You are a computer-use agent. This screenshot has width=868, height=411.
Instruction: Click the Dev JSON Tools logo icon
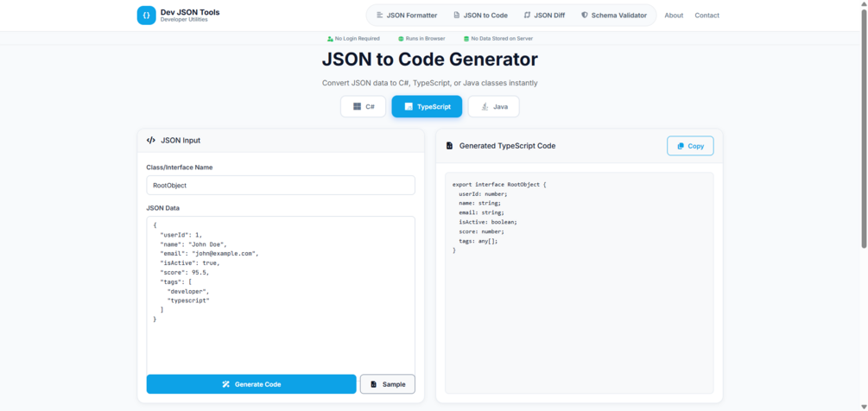coord(147,16)
